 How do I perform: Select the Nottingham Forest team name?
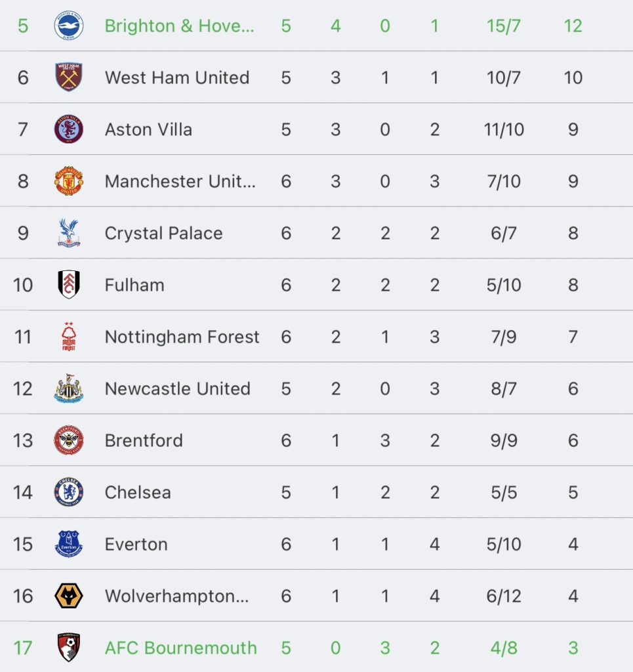(182, 337)
